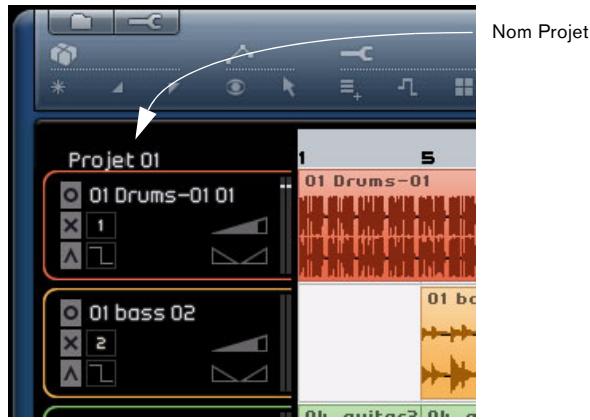Select the 01 Drums-01 01 track name
This screenshot has width=590, height=420.
coord(162,195)
